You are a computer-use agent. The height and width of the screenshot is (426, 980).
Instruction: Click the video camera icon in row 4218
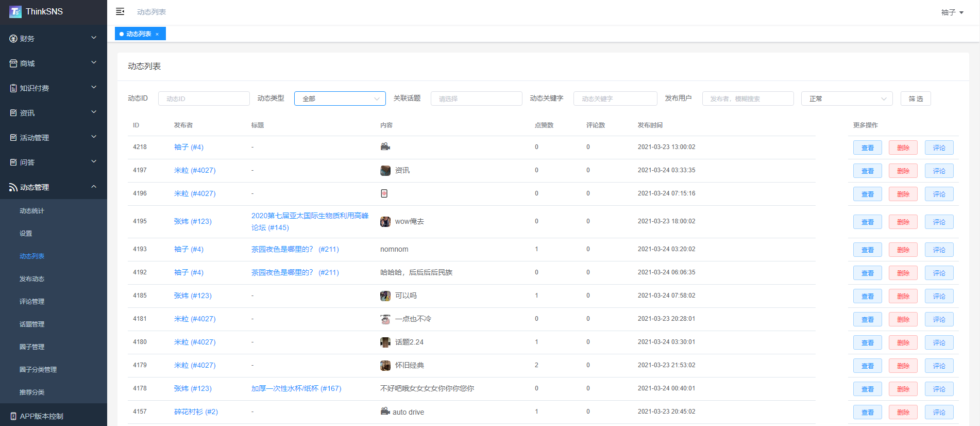click(385, 146)
